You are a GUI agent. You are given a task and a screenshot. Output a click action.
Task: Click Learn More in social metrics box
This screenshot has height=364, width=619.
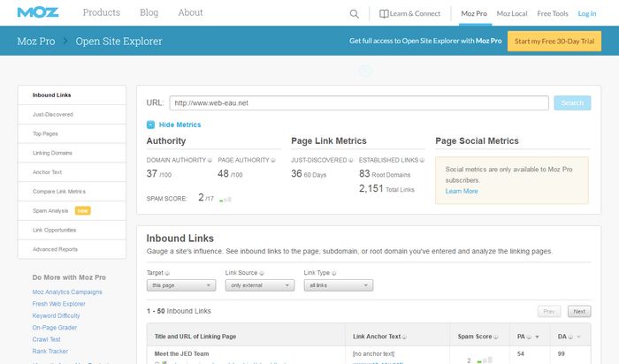[x=462, y=191]
